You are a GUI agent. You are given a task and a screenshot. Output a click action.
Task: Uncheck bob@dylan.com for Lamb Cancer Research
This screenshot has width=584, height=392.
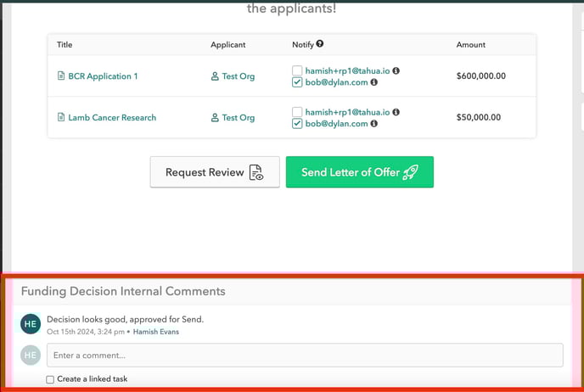(x=297, y=124)
